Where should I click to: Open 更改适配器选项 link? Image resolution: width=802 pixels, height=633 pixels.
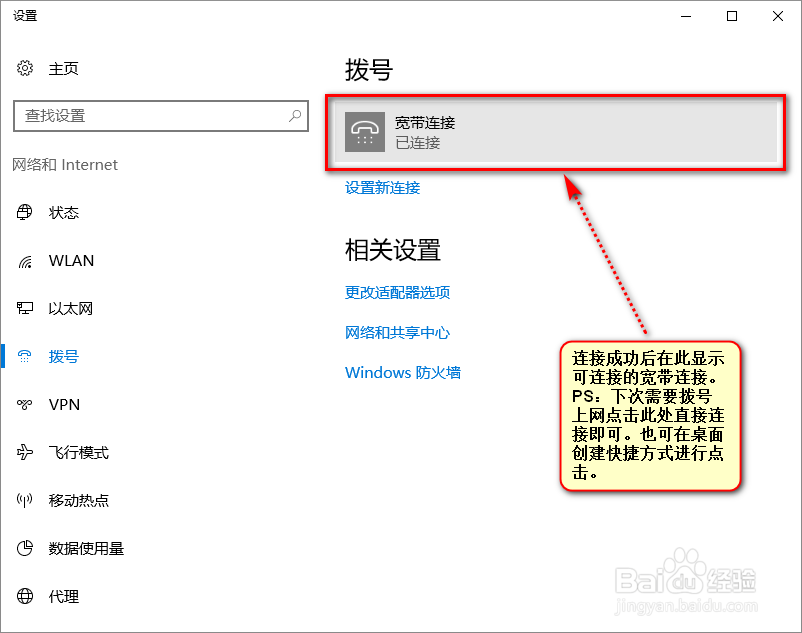(397, 292)
